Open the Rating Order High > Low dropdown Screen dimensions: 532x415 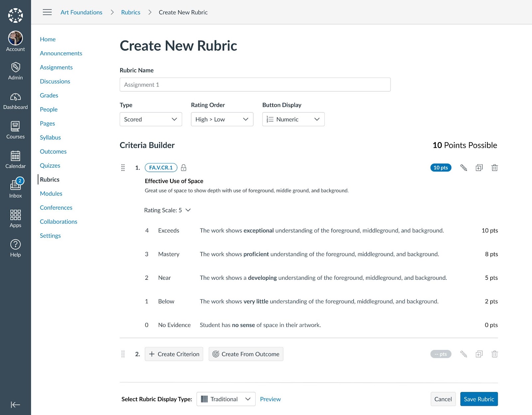[x=222, y=119]
